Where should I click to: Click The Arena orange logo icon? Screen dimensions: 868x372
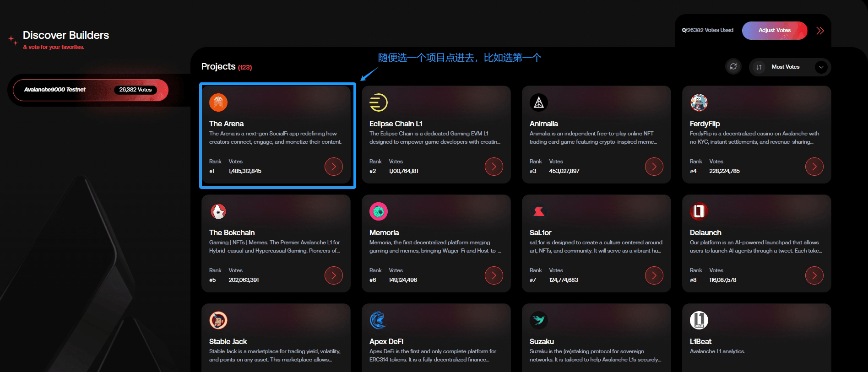(x=218, y=102)
